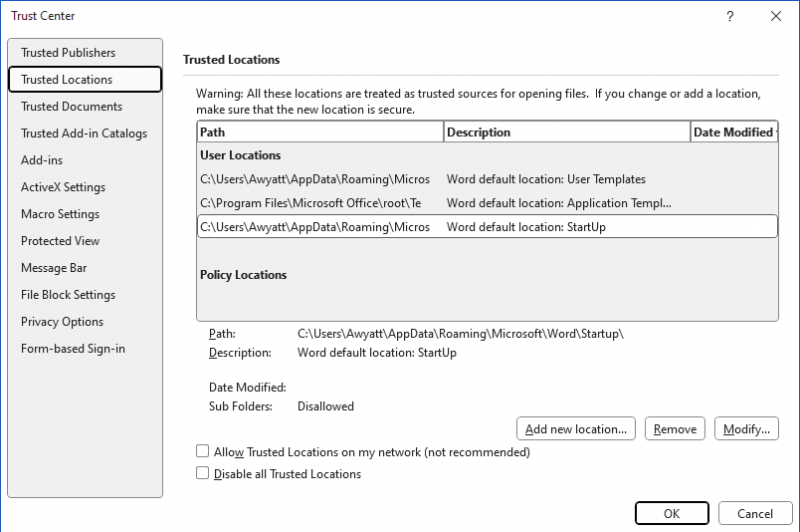Enable Allow Trusted Locations on my network
This screenshot has width=800, height=532.
[203, 452]
